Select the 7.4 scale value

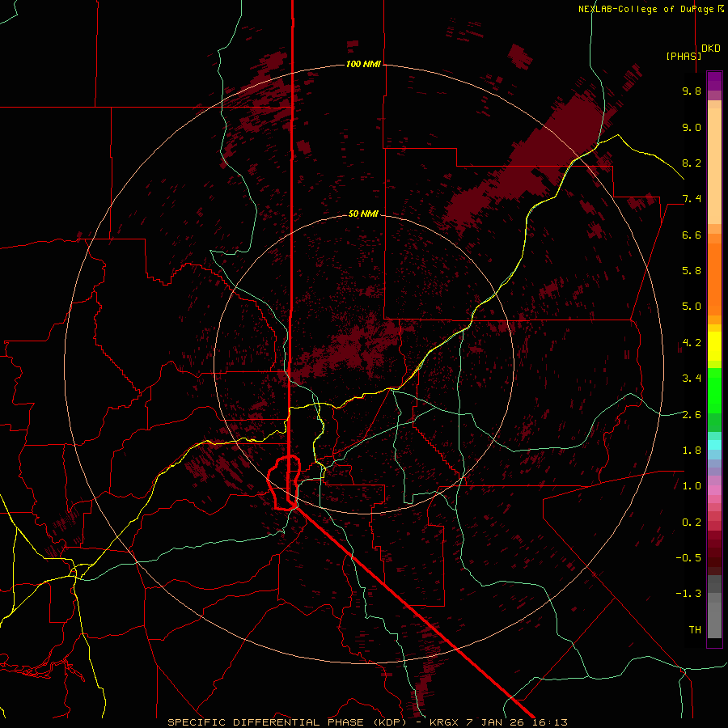(692, 199)
